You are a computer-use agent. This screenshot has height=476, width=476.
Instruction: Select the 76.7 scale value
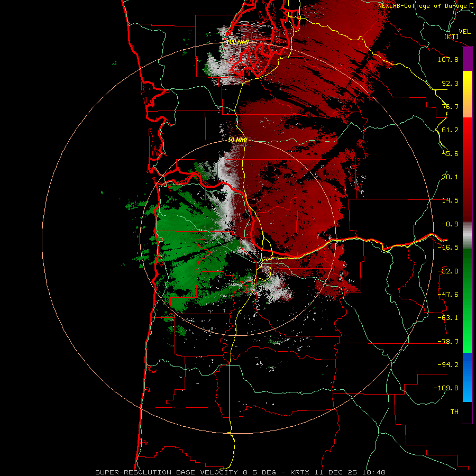(x=450, y=106)
